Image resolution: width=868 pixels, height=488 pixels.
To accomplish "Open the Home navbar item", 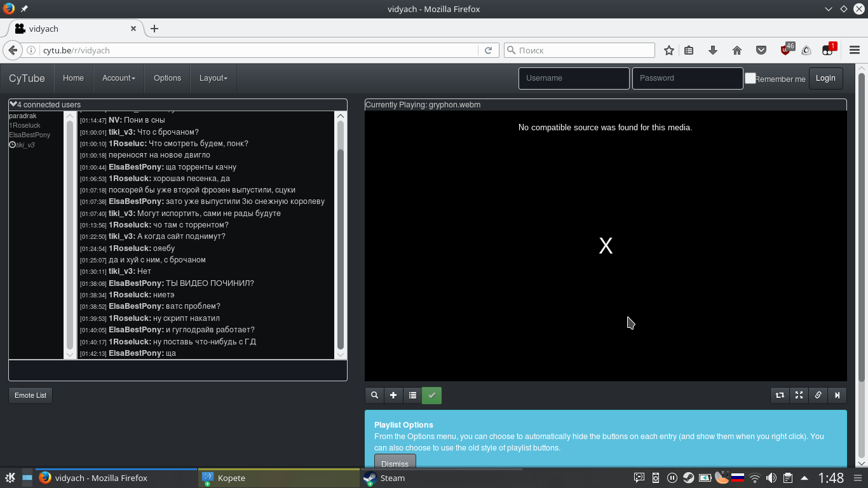I will (x=73, y=78).
